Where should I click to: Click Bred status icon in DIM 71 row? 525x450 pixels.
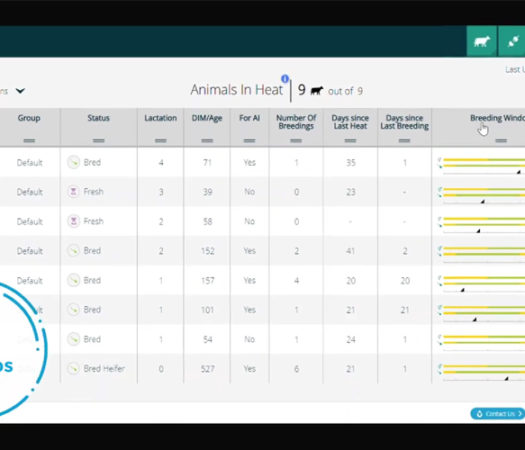pyautogui.click(x=74, y=162)
